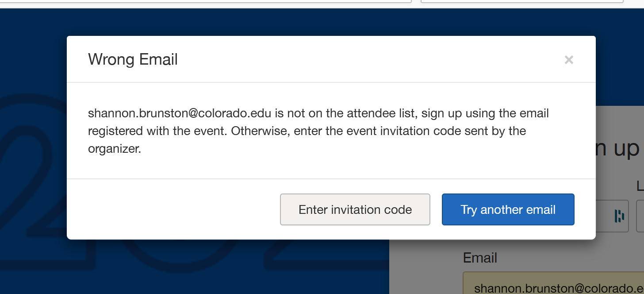Select the partially visible last name field
644x294 pixels.
(x=640, y=216)
